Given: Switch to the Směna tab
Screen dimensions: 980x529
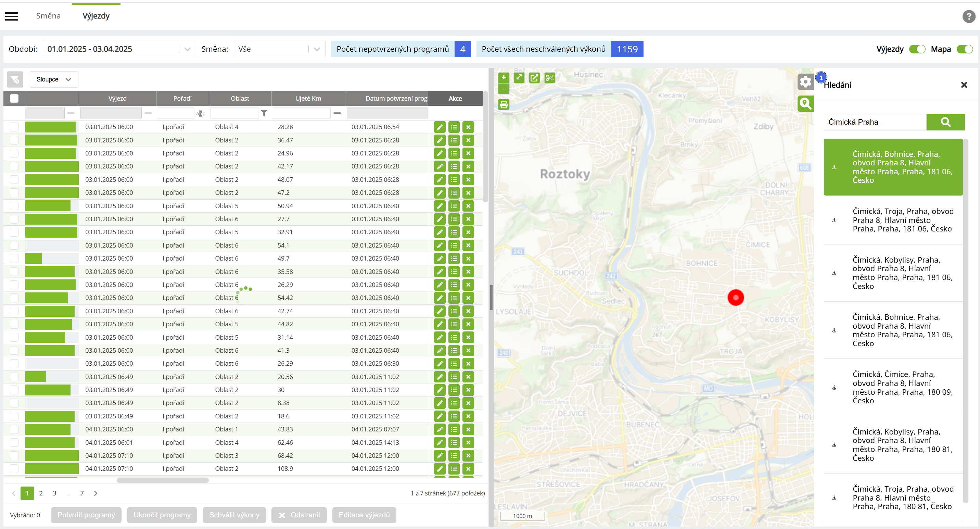Looking at the screenshot, I should 48,16.
